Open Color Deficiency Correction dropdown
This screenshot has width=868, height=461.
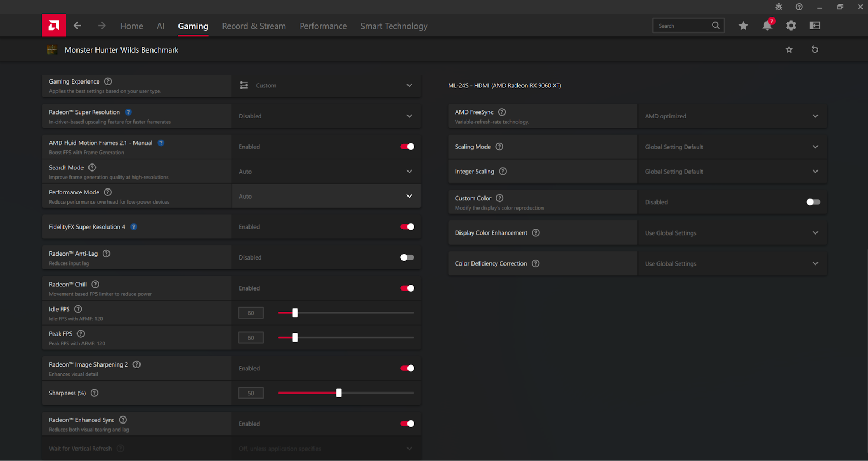click(x=732, y=263)
